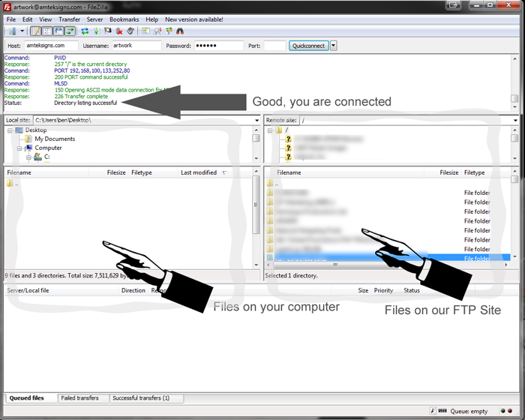Open the Local site path dropdown
Image resolution: width=525 pixels, height=420 pixels.
click(256, 120)
